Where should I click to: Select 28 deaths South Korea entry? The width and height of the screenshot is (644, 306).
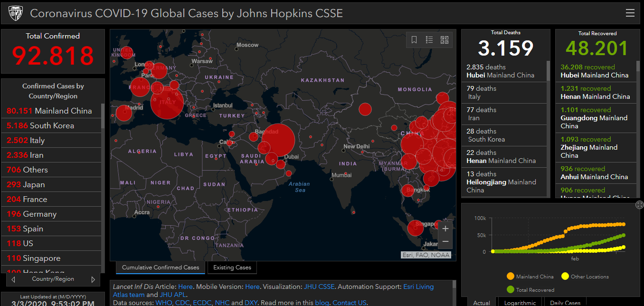click(504, 135)
